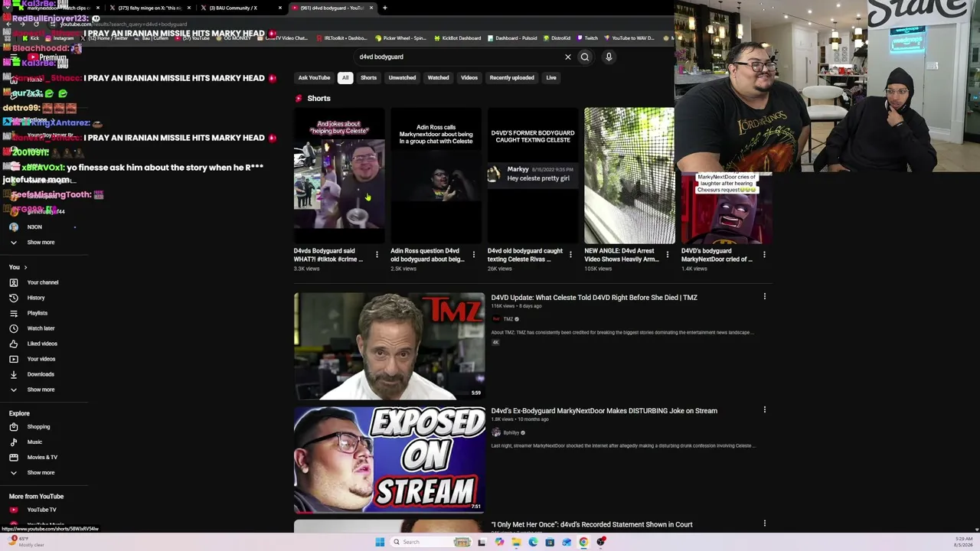The width and height of the screenshot is (980, 551).
Task: Open menu for 'D4vd old bodyguard caught' short
Action: [x=570, y=254]
